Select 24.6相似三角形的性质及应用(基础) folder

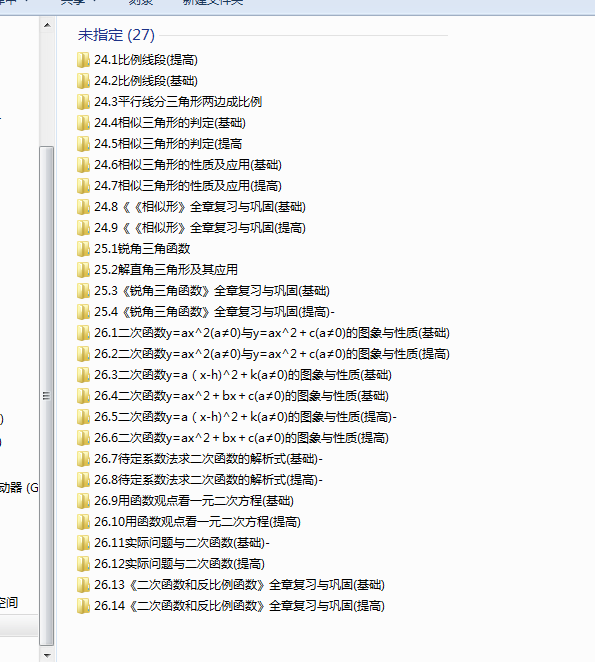179,165
